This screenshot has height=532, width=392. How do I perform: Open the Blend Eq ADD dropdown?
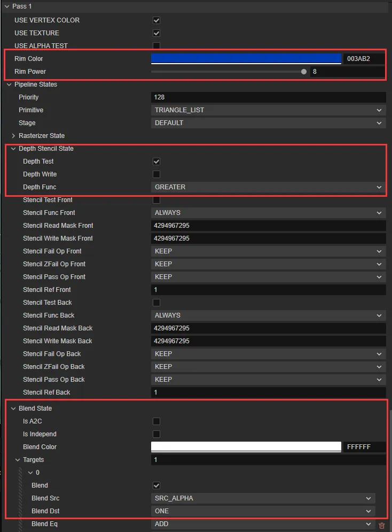[x=263, y=524]
